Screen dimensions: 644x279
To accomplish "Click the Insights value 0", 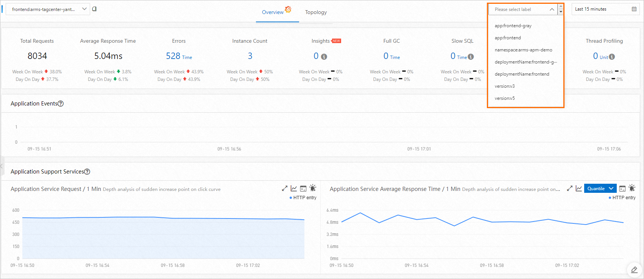I will pyautogui.click(x=316, y=56).
